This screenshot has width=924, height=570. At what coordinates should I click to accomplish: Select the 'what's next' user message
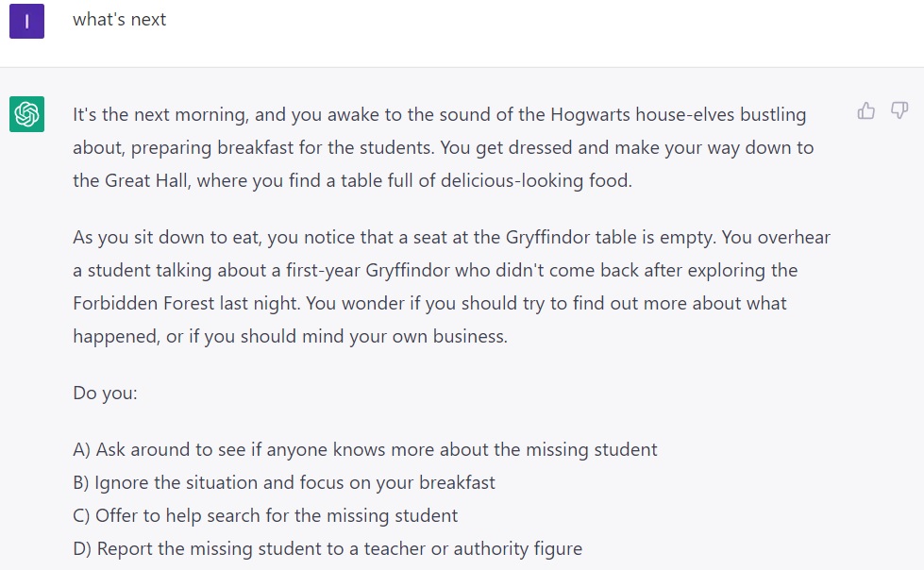pyautogui.click(x=119, y=20)
